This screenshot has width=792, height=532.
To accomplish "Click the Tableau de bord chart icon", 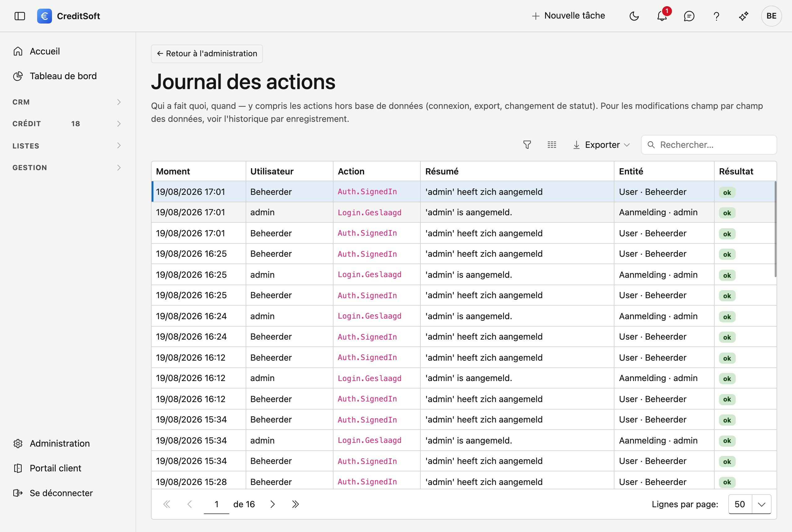I will (18, 76).
